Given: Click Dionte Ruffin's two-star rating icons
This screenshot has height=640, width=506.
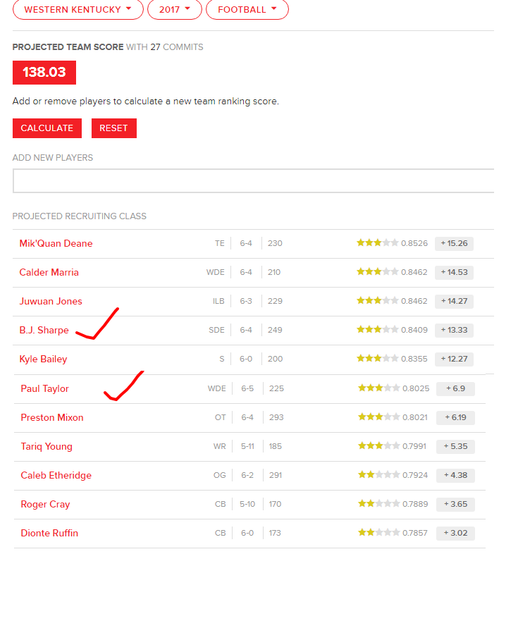Looking at the screenshot, I should tap(379, 533).
